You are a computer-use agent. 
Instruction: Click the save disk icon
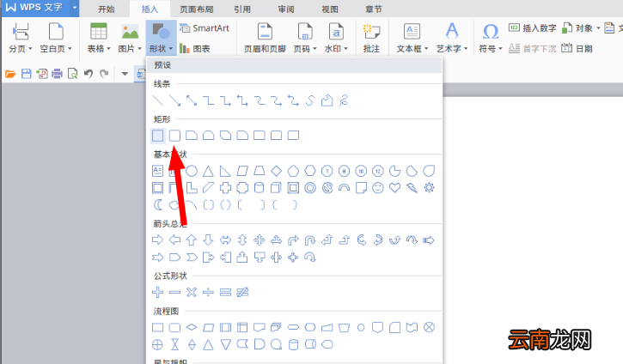[x=27, y=74]
